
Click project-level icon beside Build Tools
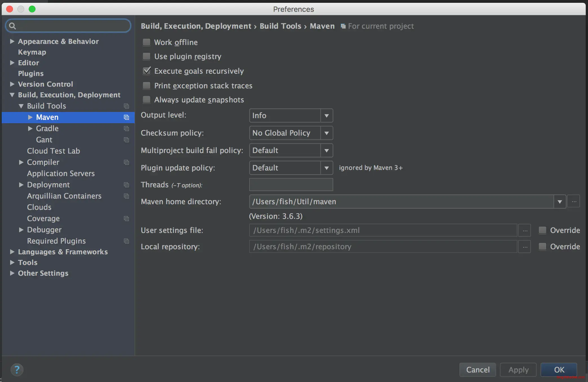coord(126,106)
